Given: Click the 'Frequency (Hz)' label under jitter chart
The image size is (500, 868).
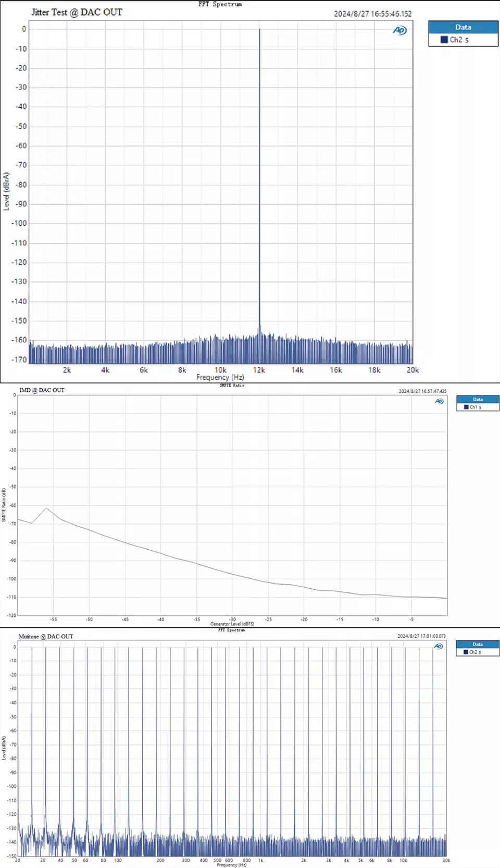Looking at the screenshot, I should click(220, 377).
